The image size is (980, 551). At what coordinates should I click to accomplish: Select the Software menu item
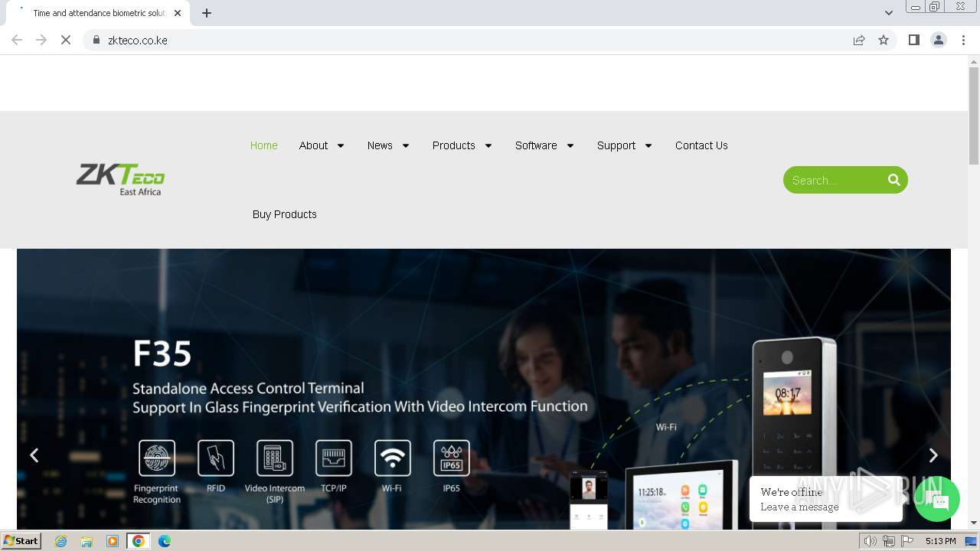(536, 145)
